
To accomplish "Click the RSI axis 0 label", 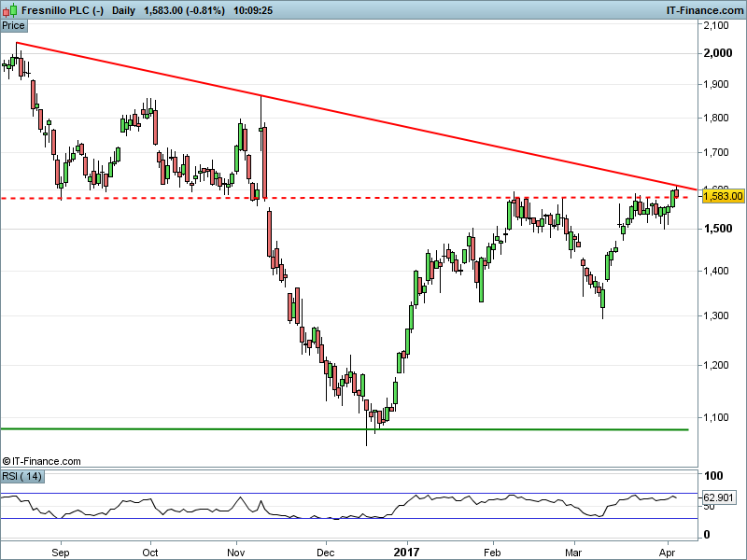I will 707,535.
